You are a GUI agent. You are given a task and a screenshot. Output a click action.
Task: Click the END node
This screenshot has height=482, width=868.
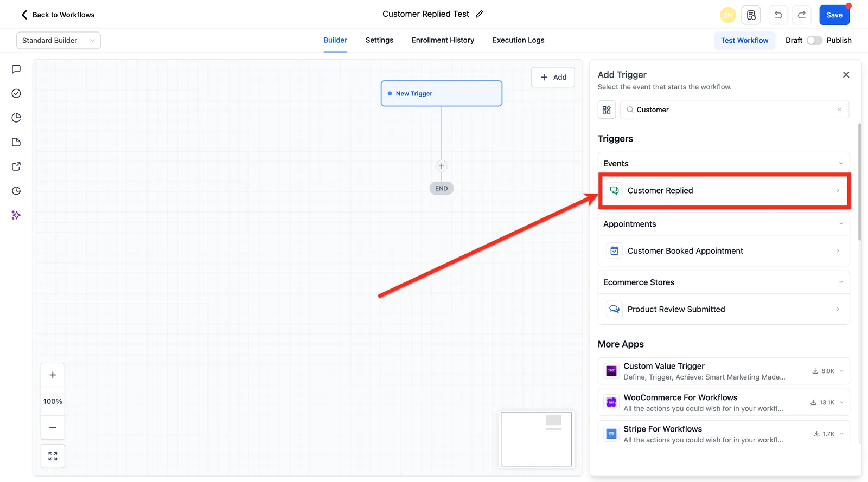(442, 188)
